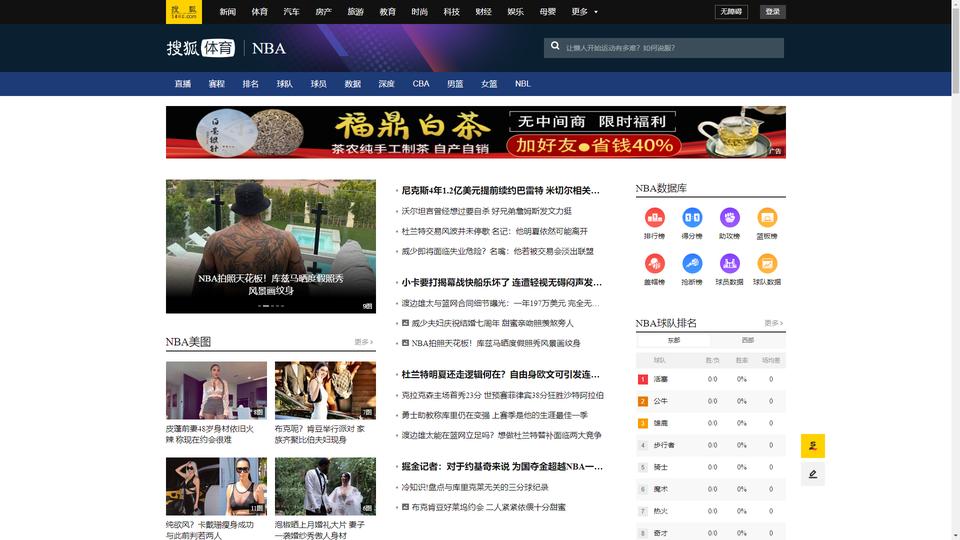Open headline 杜兰特明夏还走逻辑何在

click(500, 374)
